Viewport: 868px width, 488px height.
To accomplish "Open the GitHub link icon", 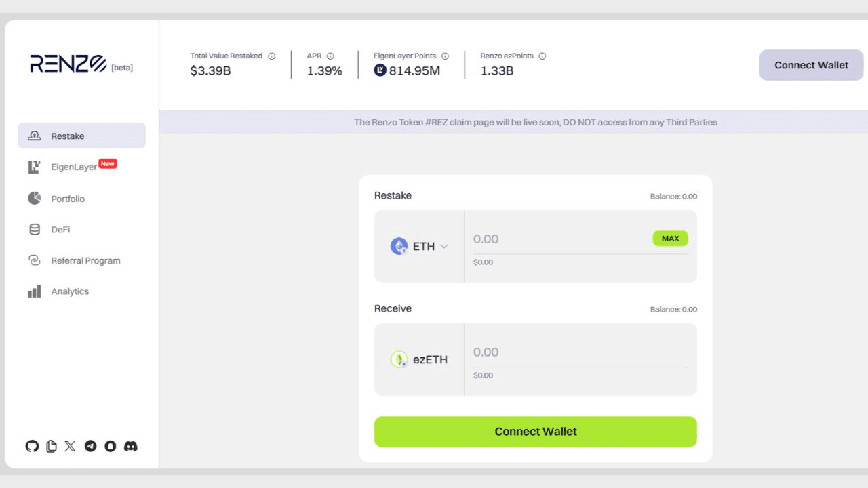I will (32, 446).
